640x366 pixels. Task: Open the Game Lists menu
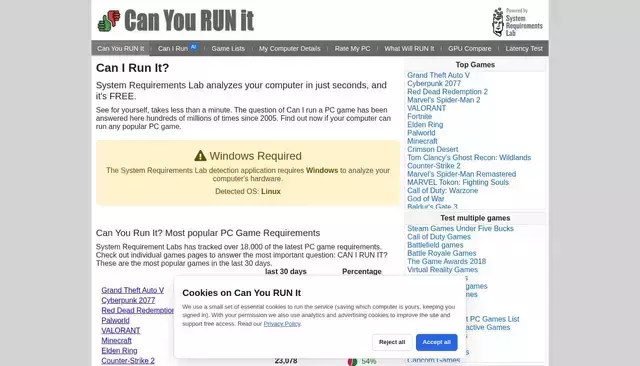click(x=228, y=49)
